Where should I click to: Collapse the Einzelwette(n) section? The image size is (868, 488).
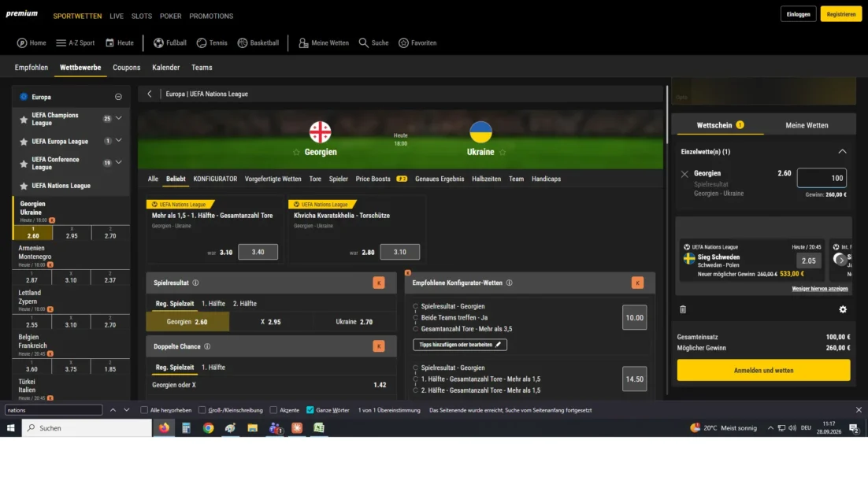842,152
